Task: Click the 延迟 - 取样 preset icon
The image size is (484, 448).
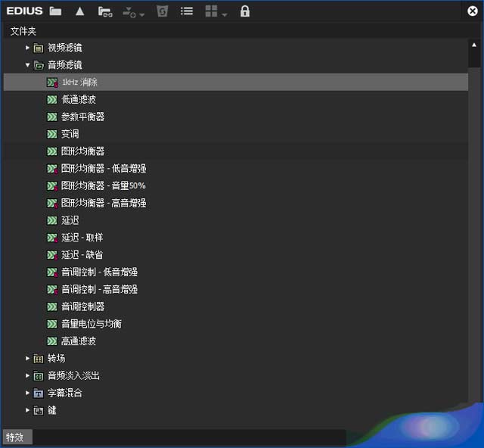Action: (52, 238)
